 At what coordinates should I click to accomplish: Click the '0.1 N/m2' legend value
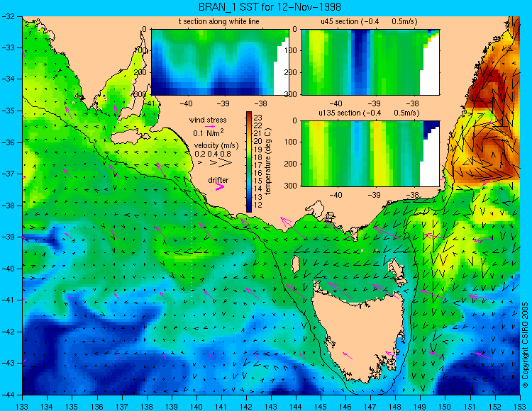pyautogui.click(x=209, y=133)
